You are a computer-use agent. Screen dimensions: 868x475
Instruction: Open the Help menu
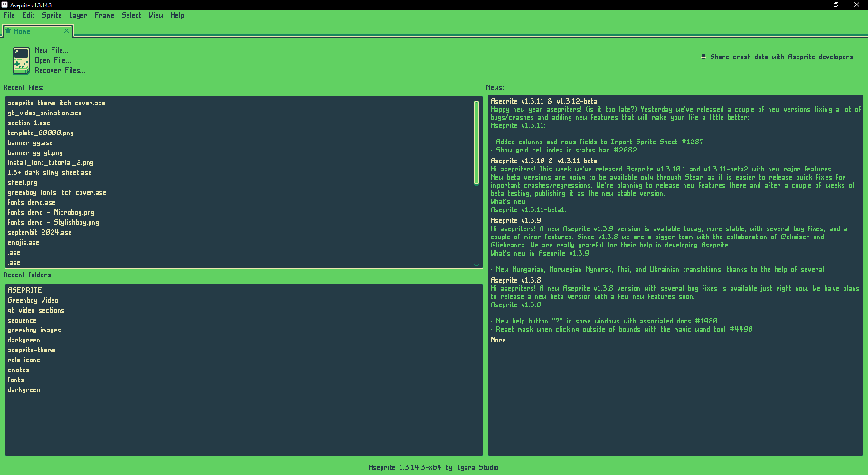coord(177,15)
